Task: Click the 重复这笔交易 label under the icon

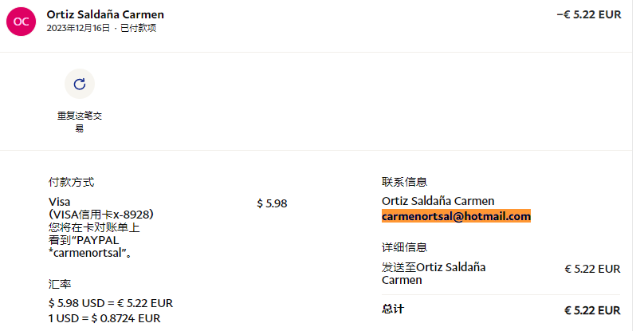Action: click(80, 122)
